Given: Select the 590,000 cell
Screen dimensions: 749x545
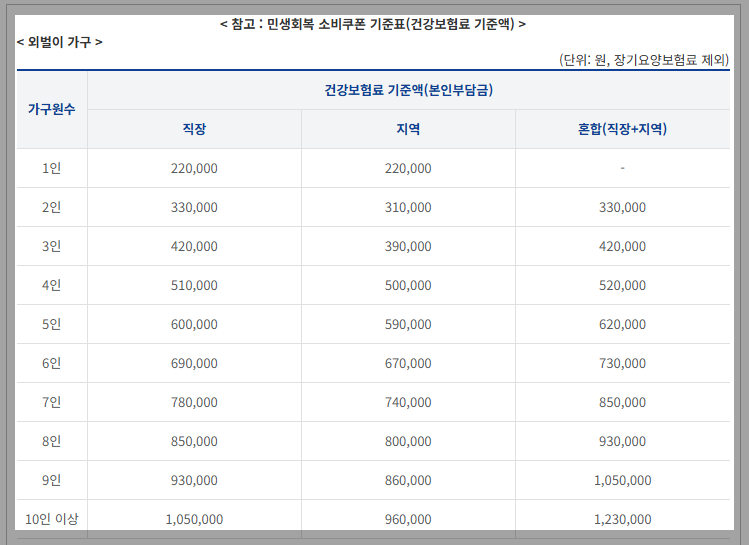Looking at the screenshot, I should click(408, 324).
